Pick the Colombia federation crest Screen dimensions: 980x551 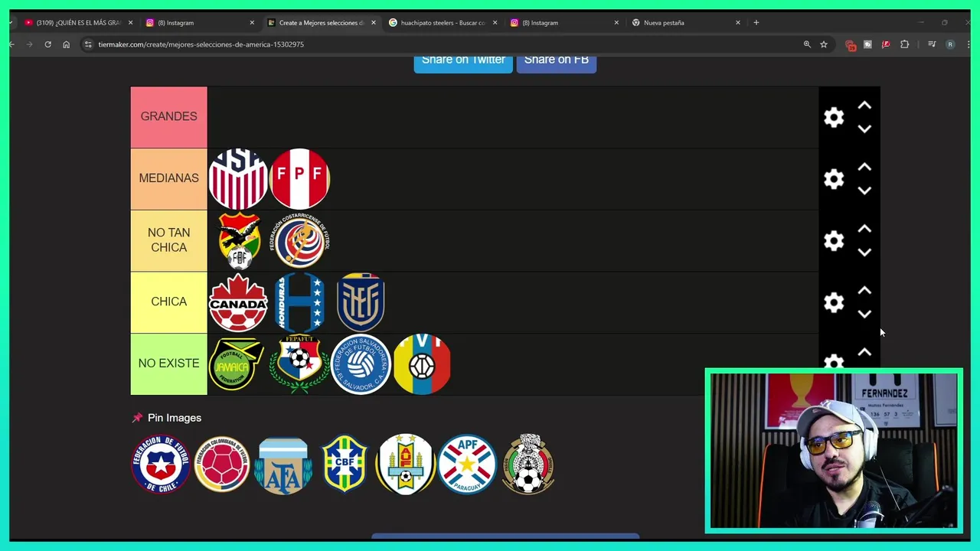222,464
